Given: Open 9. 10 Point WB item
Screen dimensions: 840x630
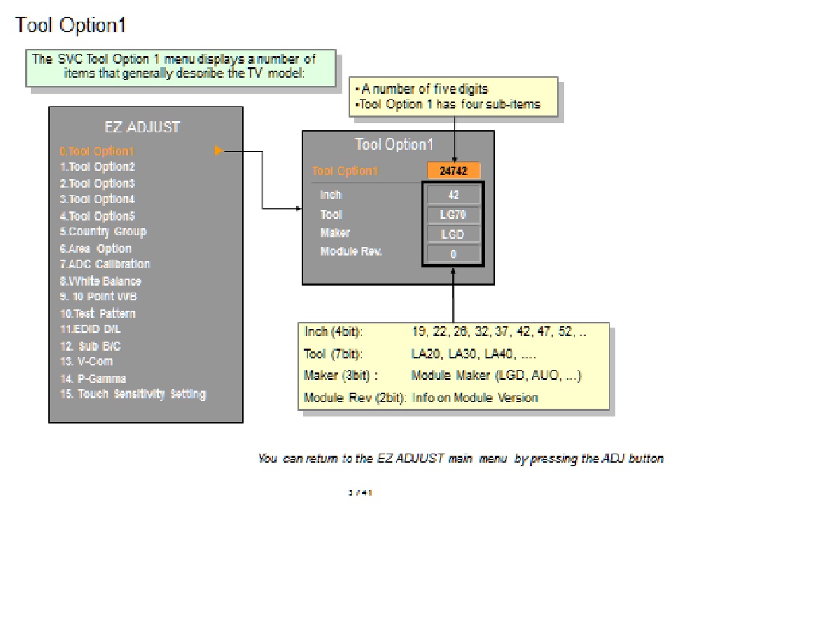Looking at the screenshot, I should 98,297.
